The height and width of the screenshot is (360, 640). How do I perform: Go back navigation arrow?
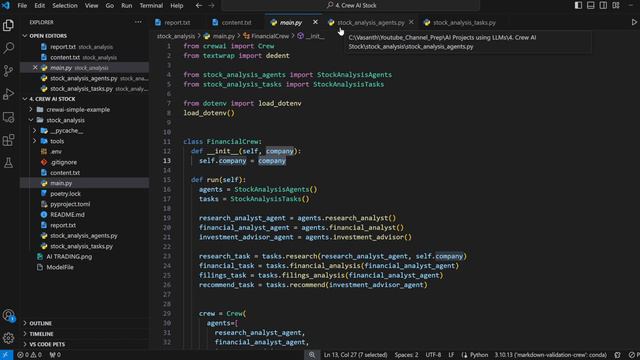[x=199, y=6]
